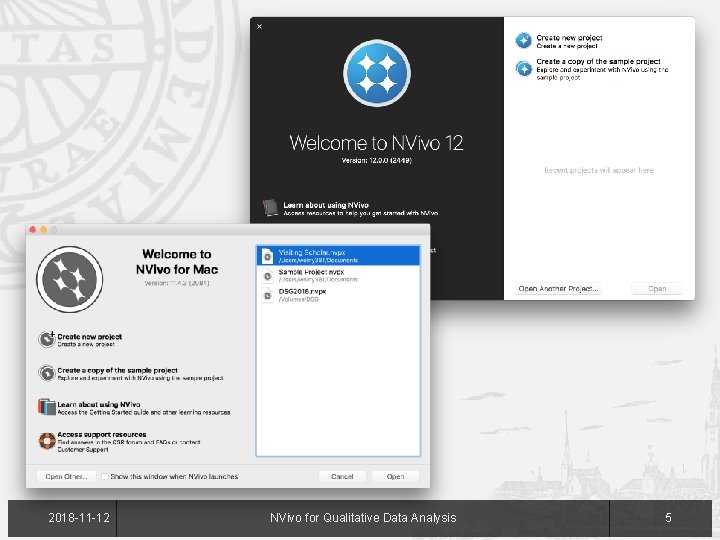Select Sample Project.nvpx project row
Viewport: 720px width, 540px height.
pyautogui.click(x=338, y=276)
